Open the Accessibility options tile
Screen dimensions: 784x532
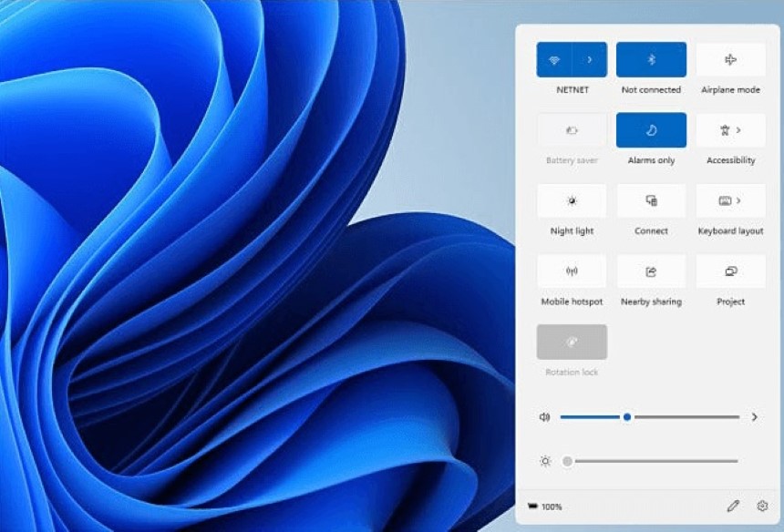point(730,130)
